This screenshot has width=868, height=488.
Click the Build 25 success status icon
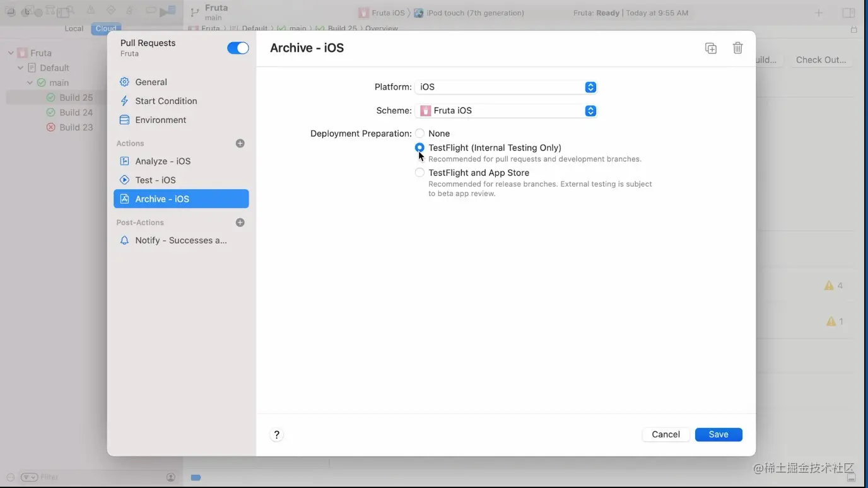click(51, 98)
